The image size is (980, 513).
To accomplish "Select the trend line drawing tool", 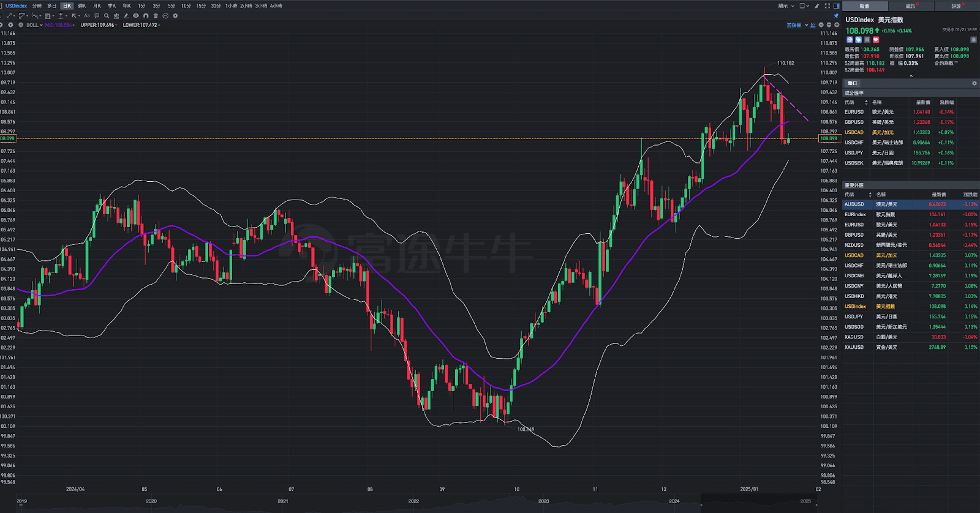I will (x=9, y=16).
